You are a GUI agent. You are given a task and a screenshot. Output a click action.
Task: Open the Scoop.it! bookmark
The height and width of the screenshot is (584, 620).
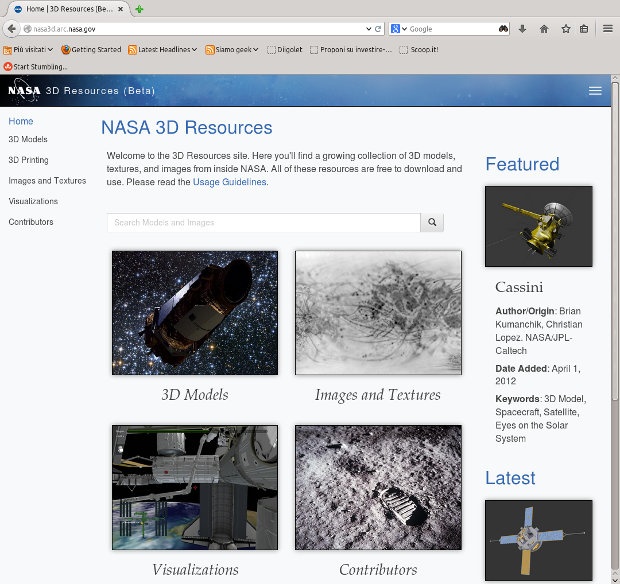pyautogui.click(x=419, y=49)
